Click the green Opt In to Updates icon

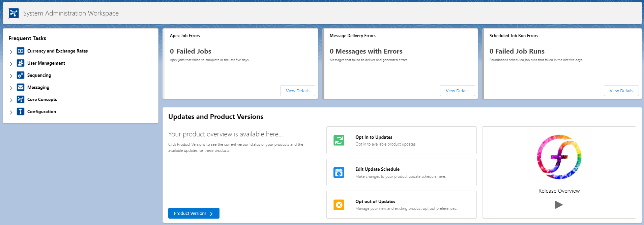339,140
